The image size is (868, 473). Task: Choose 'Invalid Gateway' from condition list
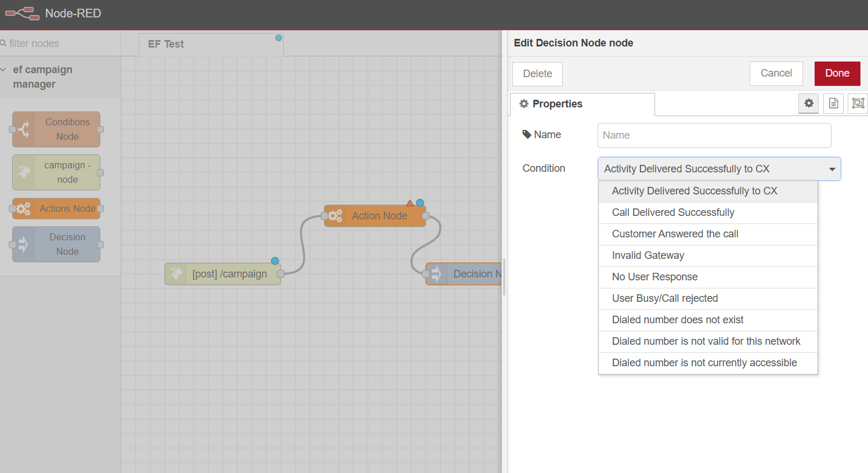point(648,255)
